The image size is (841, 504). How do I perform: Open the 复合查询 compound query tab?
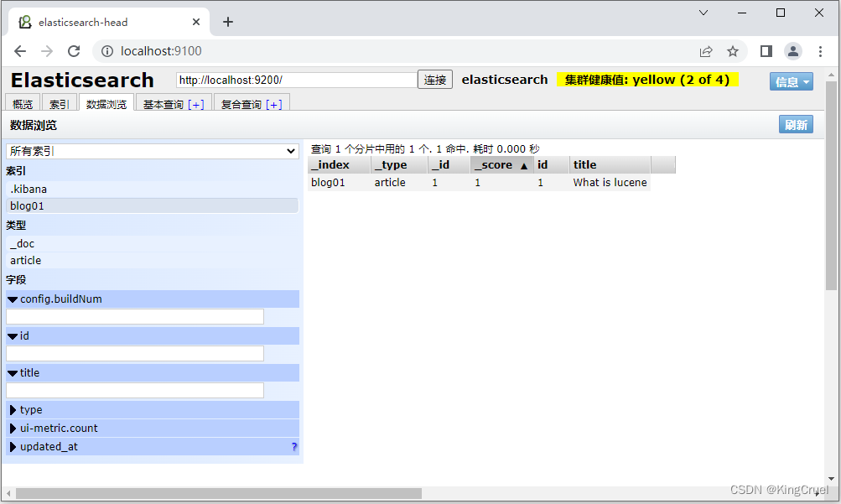pyautogui.click(x=241, y=105)
